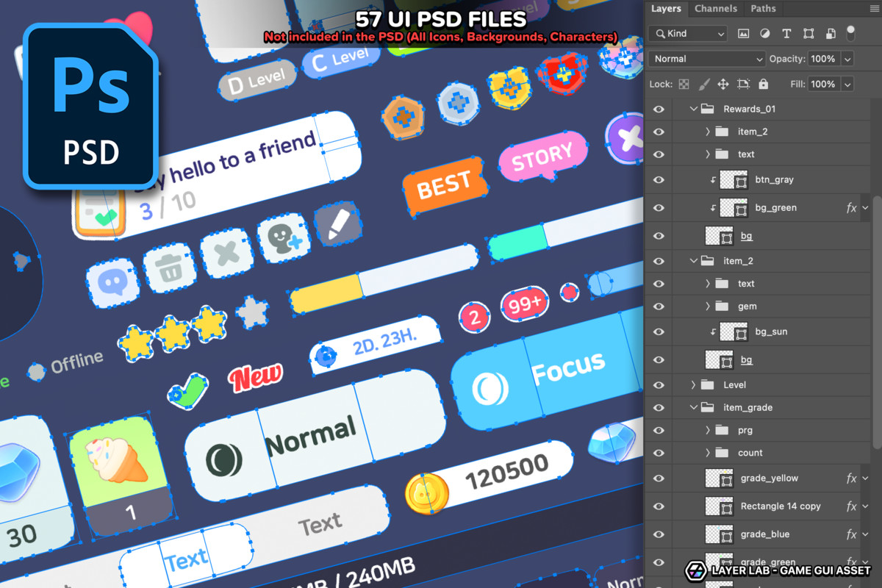
Task: Click the lock all padlock icon
Action: [x=763, y=84]
